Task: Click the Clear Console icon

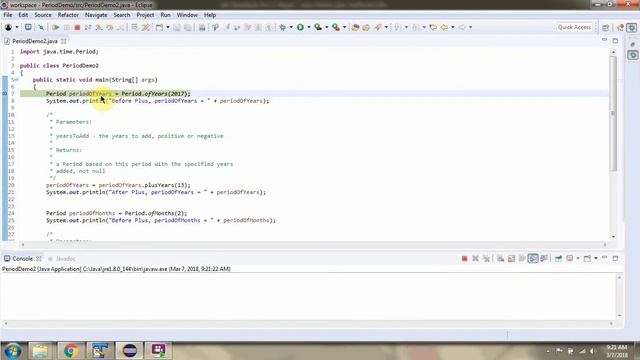Action: click(x=500, y=258)
